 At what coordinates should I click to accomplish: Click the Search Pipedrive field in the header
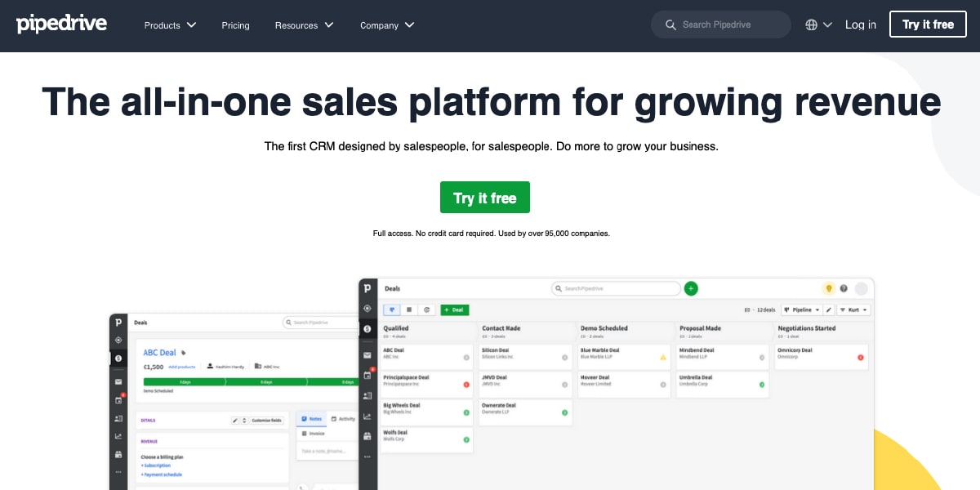[x=721, y=24]
